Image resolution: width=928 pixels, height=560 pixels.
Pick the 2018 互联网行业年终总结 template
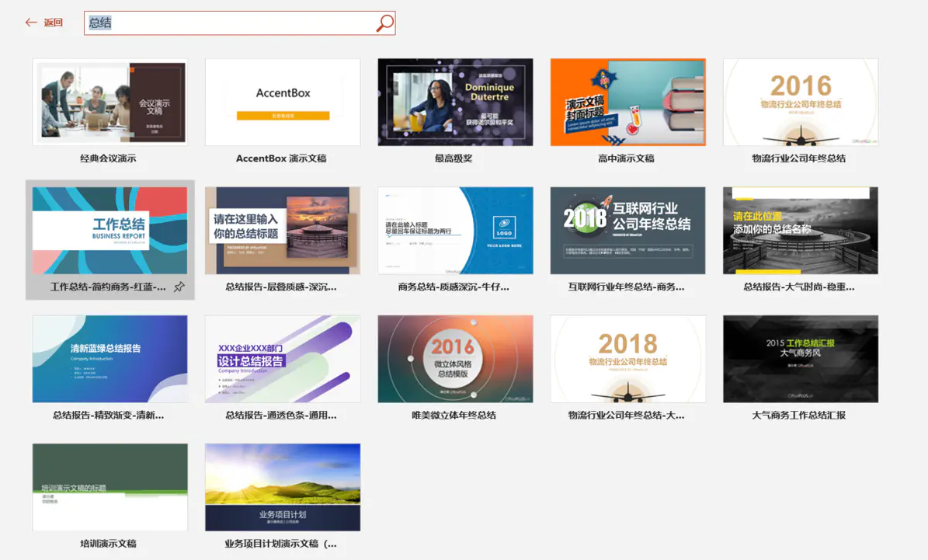(628, 230)
